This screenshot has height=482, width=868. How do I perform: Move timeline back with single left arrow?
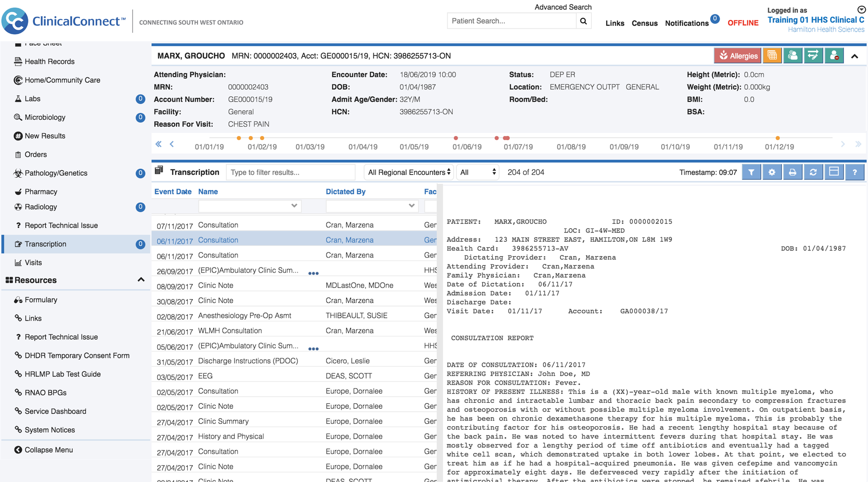172,144
